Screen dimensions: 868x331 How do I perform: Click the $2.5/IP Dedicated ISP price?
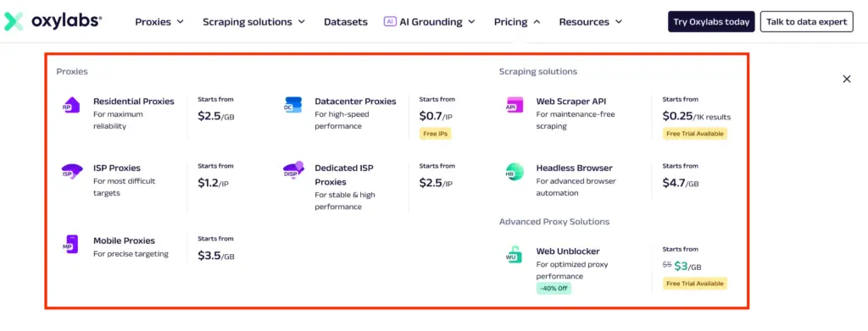pyautogui.click(x=436, y=183)
